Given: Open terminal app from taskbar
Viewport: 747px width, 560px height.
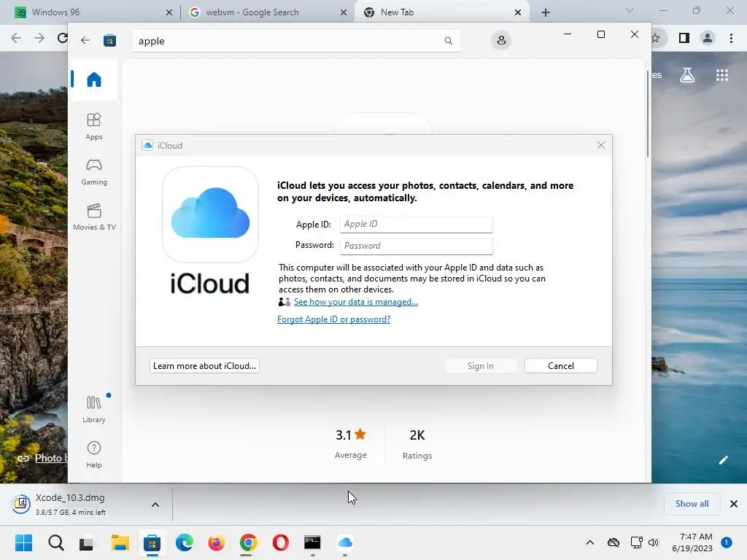Looking at the screenshot, I should click(312, 542).
